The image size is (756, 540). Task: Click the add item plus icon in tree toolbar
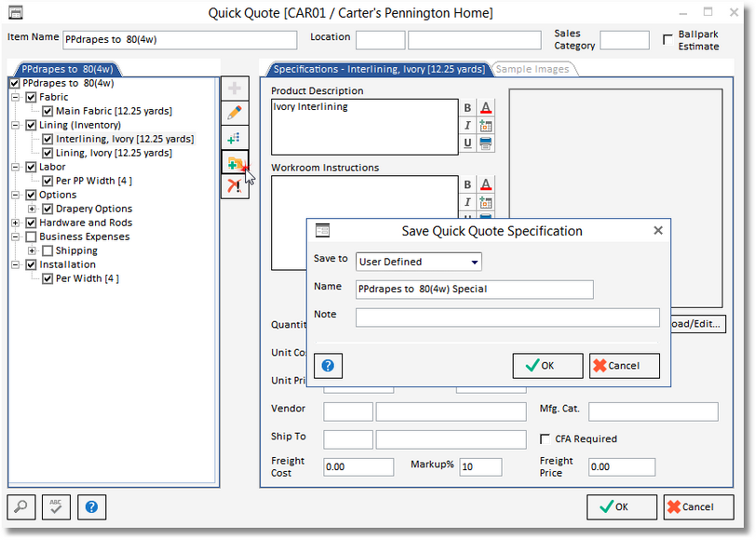coord(235,88)
